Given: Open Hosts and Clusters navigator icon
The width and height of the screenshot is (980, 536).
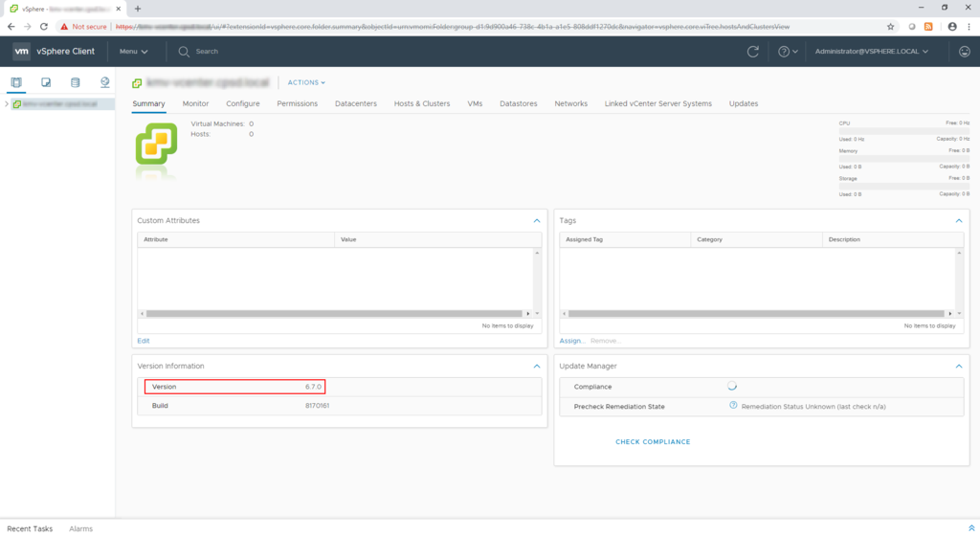Looking at the screenshot, I should click(16, 82).
